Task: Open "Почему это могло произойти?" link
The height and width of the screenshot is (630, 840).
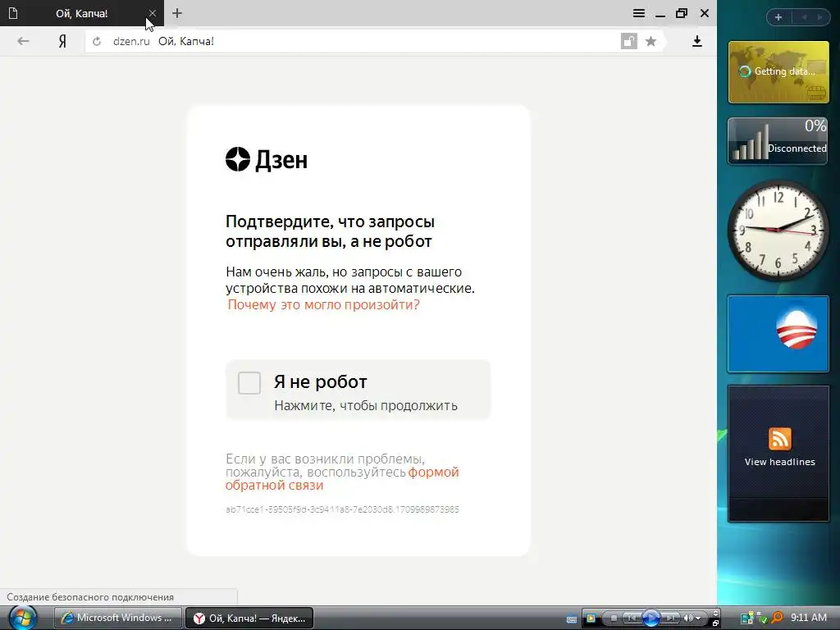Action: [x=323, y=305]
